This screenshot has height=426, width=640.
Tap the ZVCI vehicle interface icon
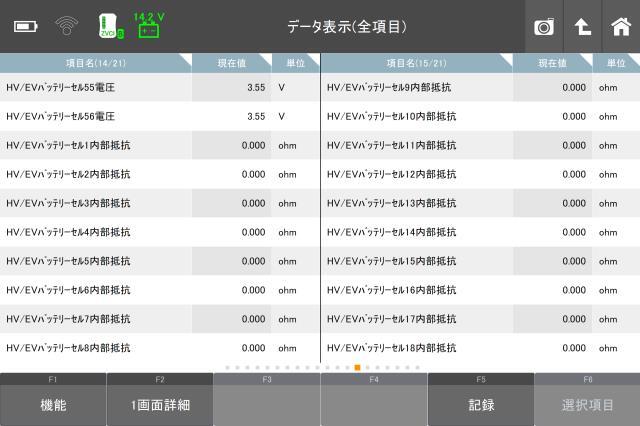tap(111, 27)
